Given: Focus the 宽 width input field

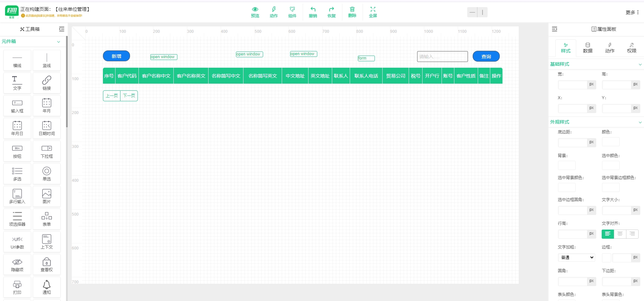Looking at the screenshot, I should point(573,84).
